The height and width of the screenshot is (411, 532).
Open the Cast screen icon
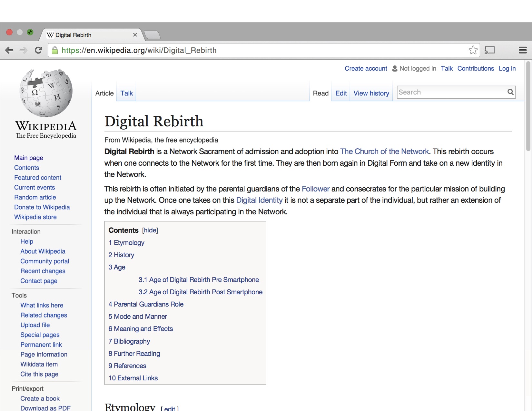click(x=489, y=50)
